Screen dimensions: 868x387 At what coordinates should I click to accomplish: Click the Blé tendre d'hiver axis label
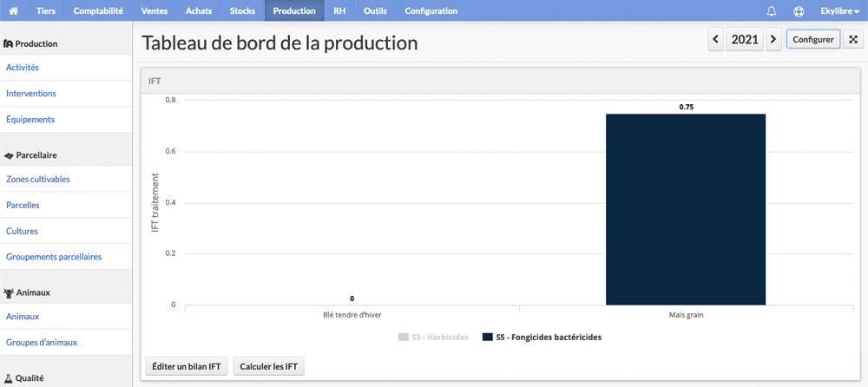click(352, 314)
